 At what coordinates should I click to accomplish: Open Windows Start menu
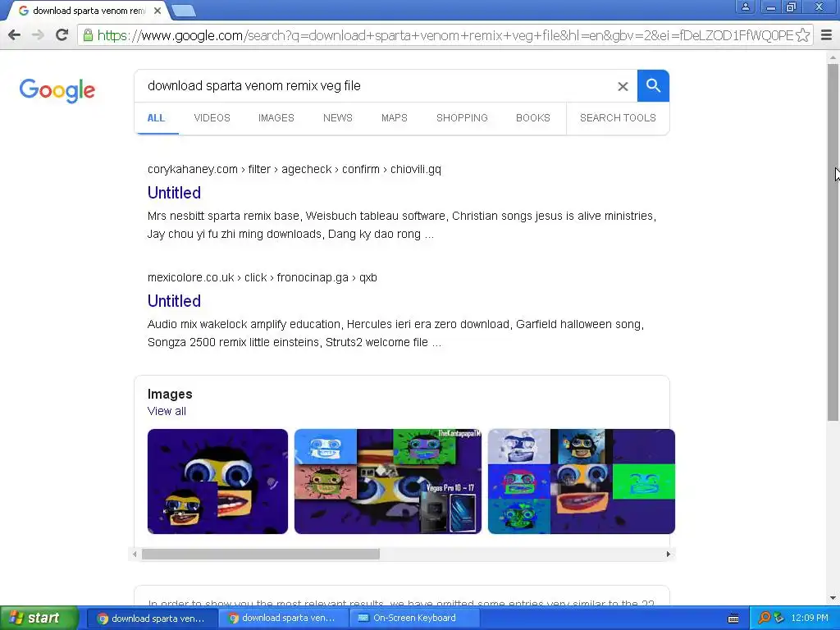click(39, 618)
